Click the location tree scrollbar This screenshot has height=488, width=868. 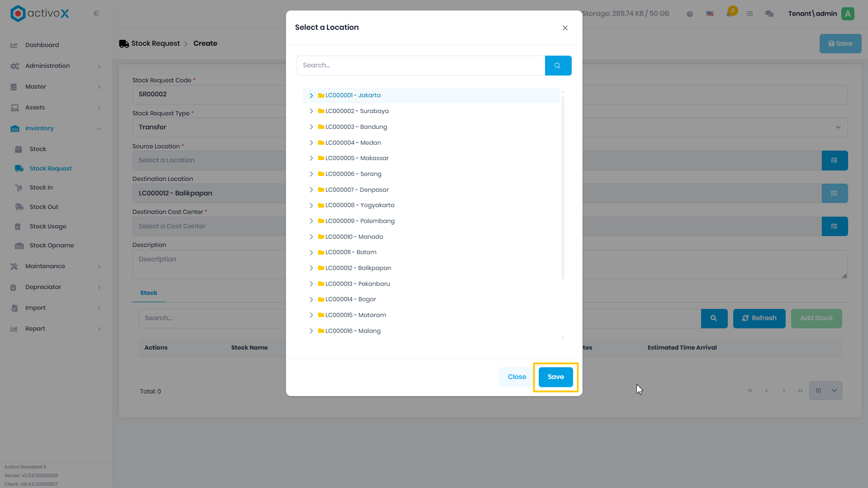563,187
